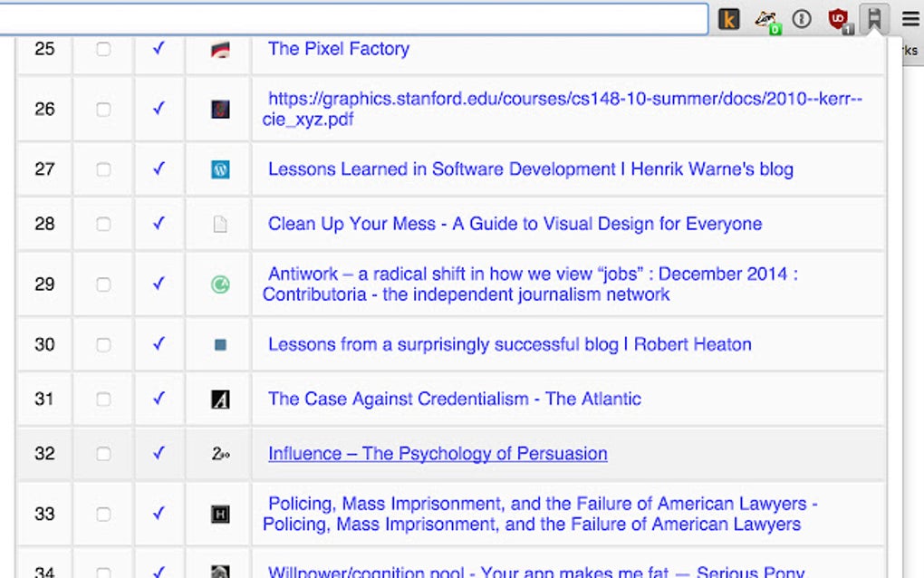Check the box for row 33
The height and width of the screenshot is (578, 924).
103,515
